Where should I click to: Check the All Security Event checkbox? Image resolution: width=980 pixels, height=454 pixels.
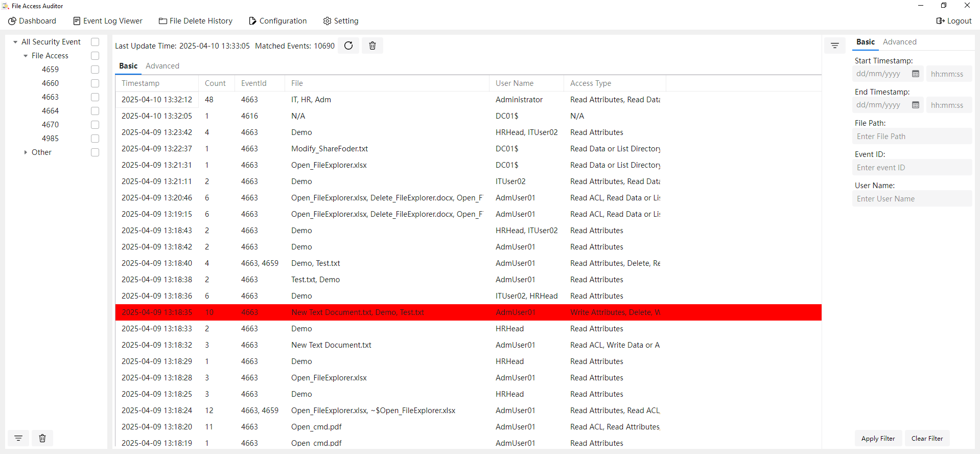click(95, 42)
